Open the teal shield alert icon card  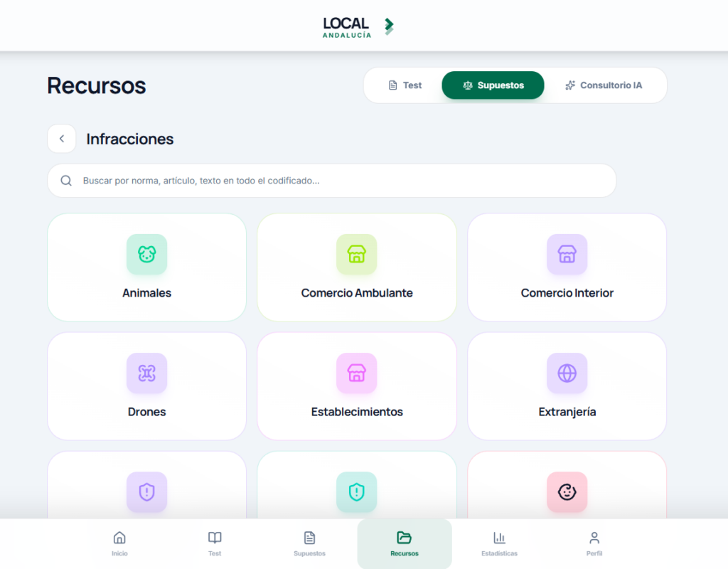tap(357, 485)
